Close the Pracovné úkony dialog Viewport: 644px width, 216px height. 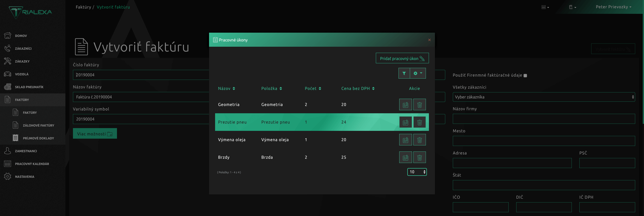pyautogui.click(x=429, y=40)
